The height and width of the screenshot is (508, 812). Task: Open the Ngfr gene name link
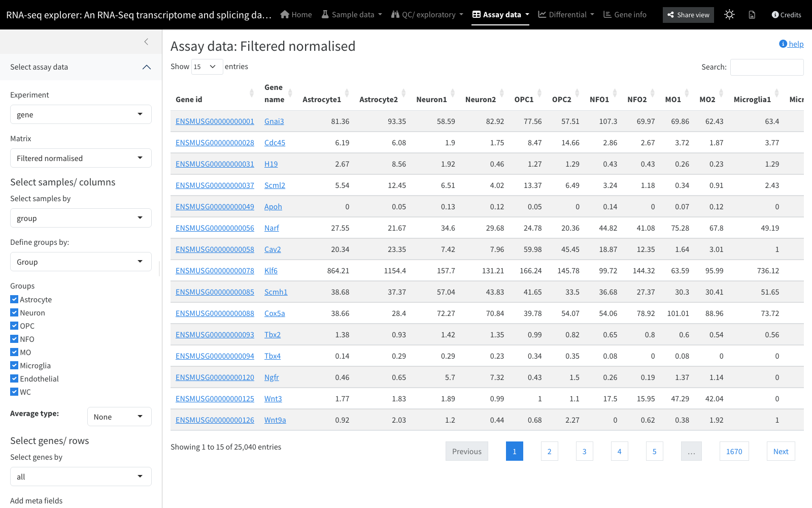coord(272,377)
